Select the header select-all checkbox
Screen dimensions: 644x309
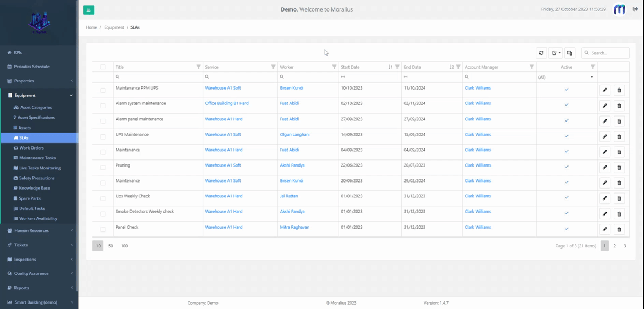coord(103,67)
